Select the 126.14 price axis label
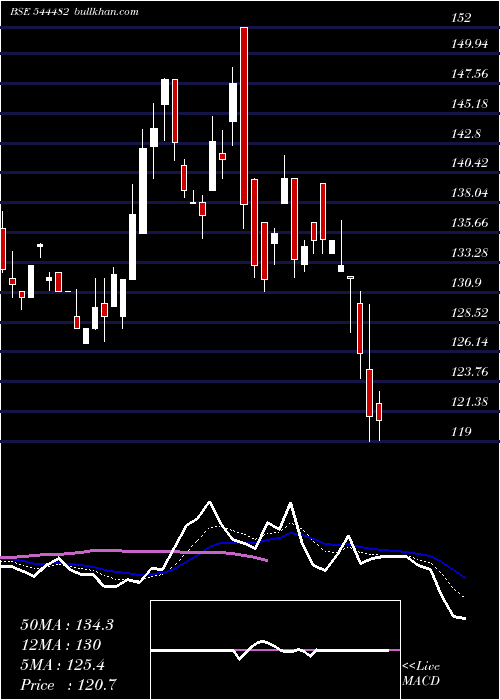Image resolution: width=500 pixels, height=700 pixels. tap(470, 342)
